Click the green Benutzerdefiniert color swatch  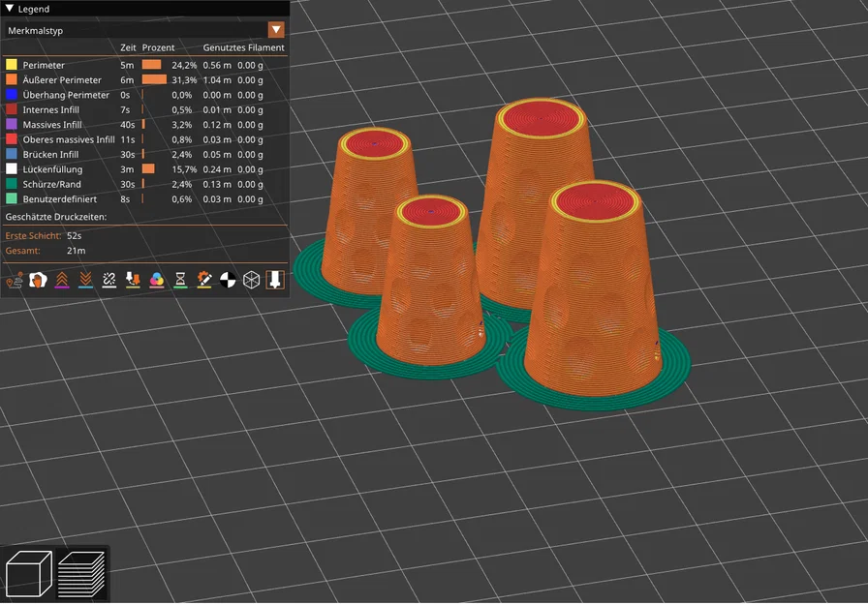[x=11, y=198]
